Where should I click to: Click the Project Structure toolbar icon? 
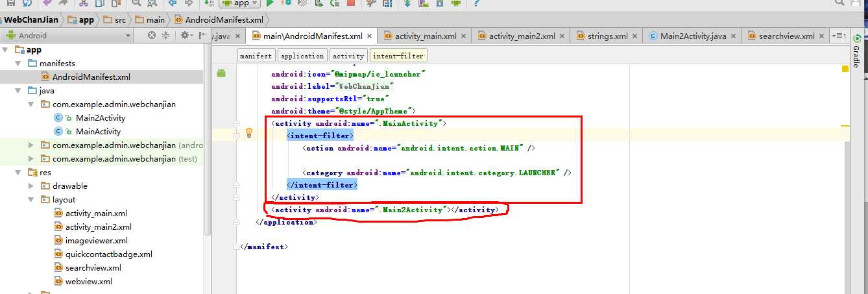[x=387, y=3]
